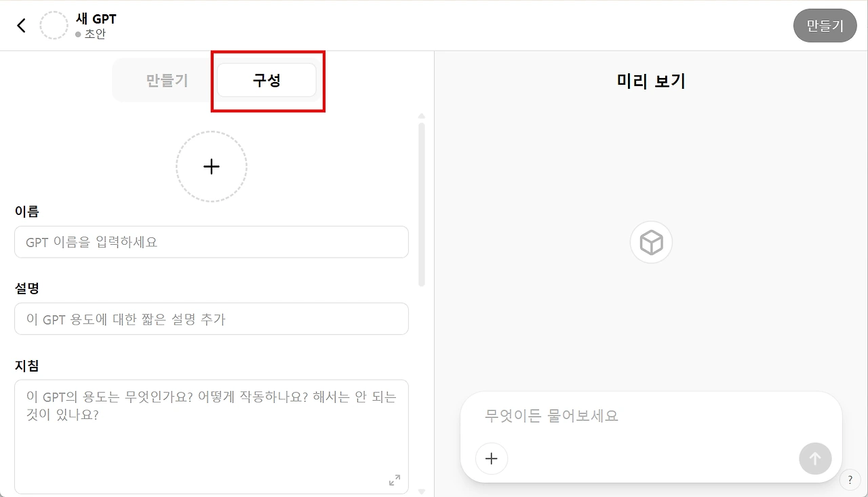Click the 만들기 button at top right

825,26
